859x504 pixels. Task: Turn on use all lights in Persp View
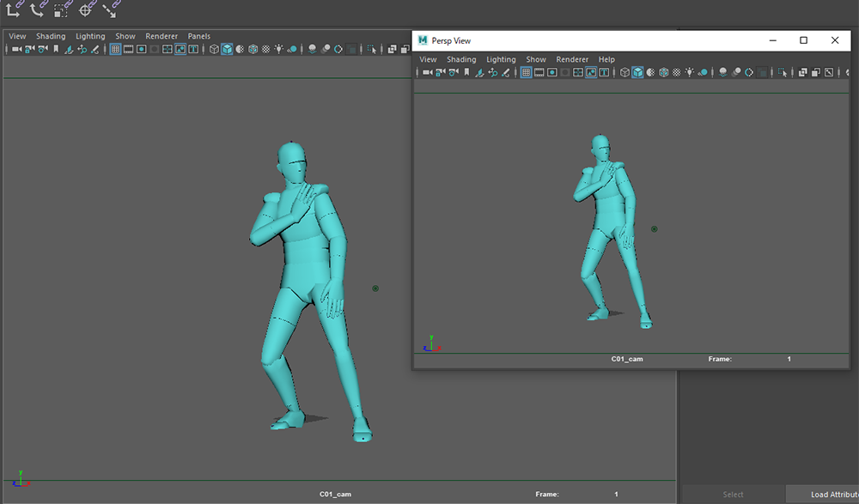690,73
